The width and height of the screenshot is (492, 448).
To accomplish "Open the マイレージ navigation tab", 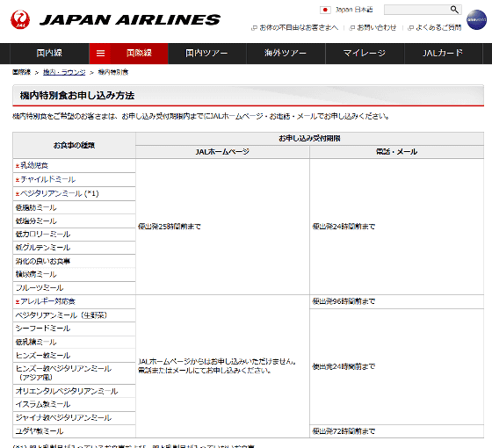I will click(365, 54).
